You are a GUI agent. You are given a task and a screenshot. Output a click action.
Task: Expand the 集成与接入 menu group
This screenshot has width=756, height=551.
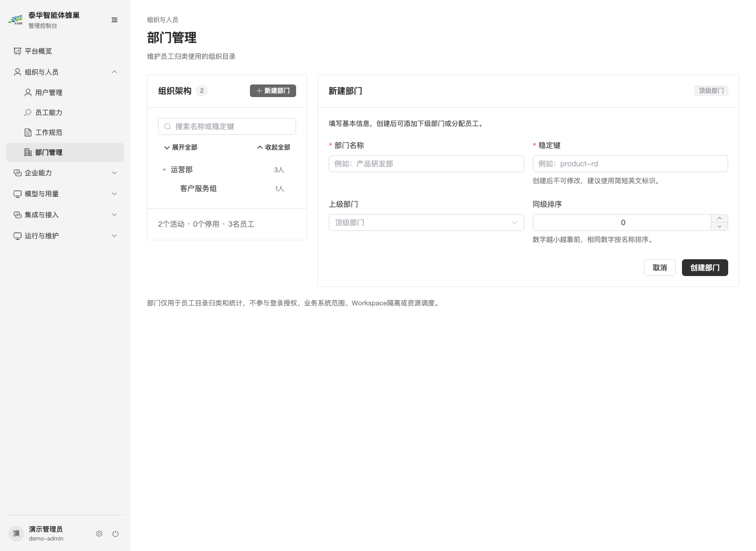[x=65, y=215]
